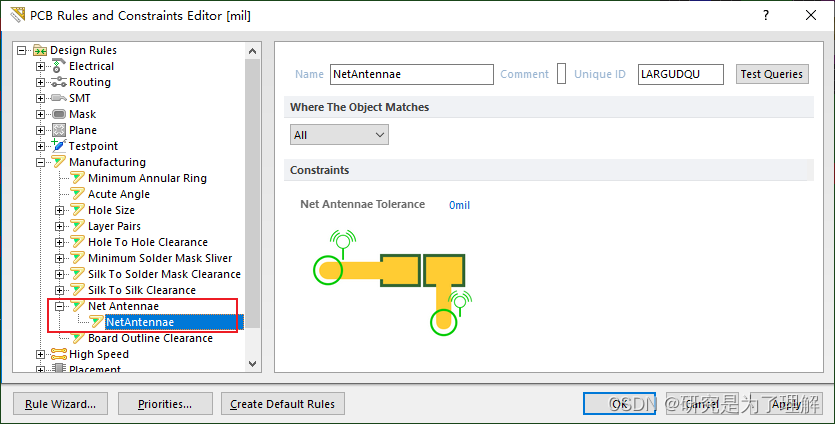Click the SMT rules category icon

[x=59, y=98]
